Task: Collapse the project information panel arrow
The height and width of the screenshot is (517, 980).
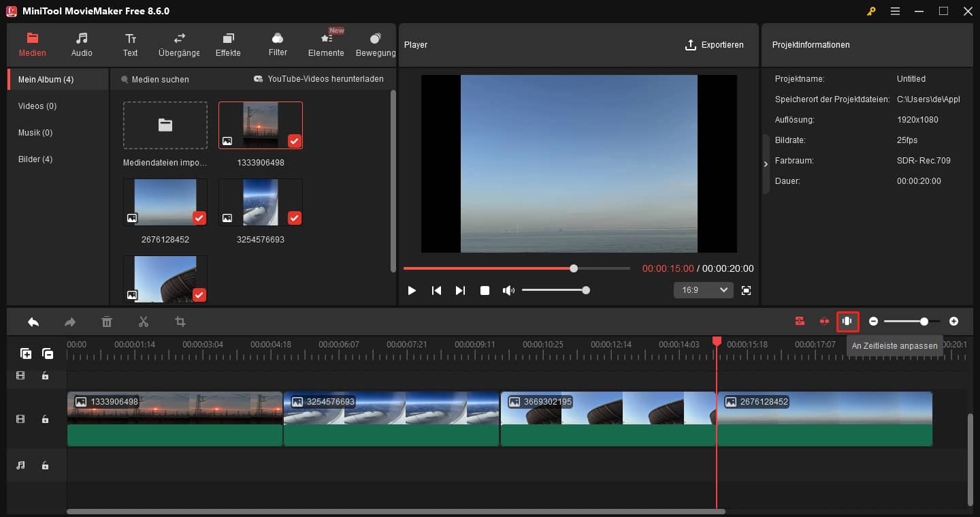Action: pos(766,164)
